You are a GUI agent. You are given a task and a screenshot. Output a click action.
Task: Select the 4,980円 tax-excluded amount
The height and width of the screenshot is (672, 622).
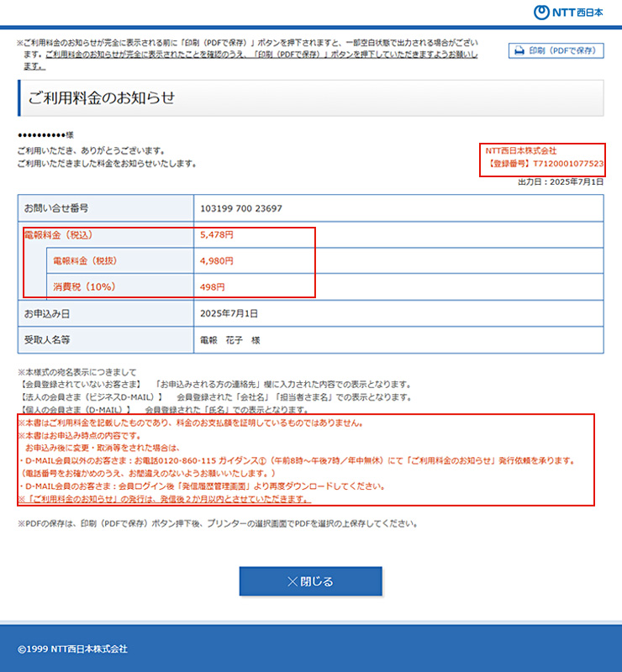coord(217,261)
